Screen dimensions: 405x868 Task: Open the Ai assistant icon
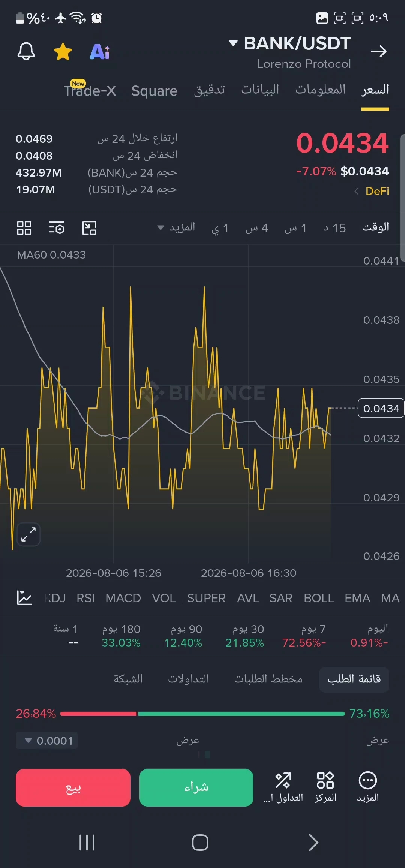click(100, 52)
